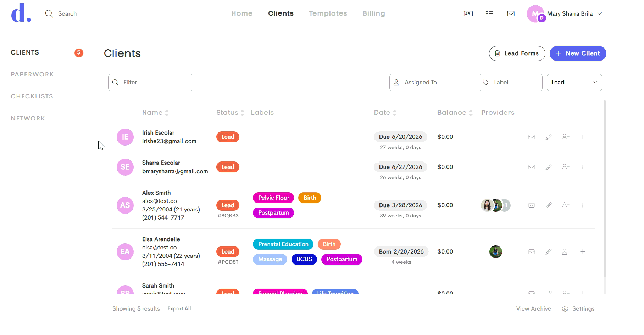Open the AB test icon in header
Viewport: 644px width, 335px height.
(468, 13)
